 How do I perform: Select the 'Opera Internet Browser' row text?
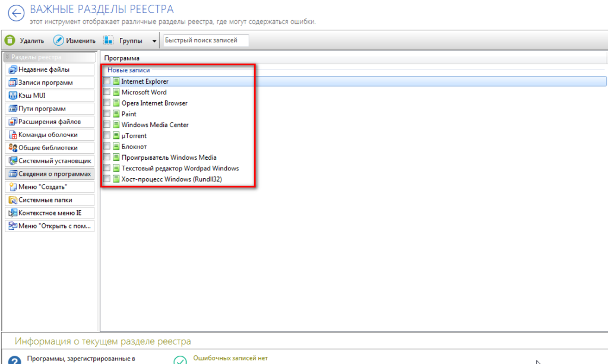coord(154,103)
